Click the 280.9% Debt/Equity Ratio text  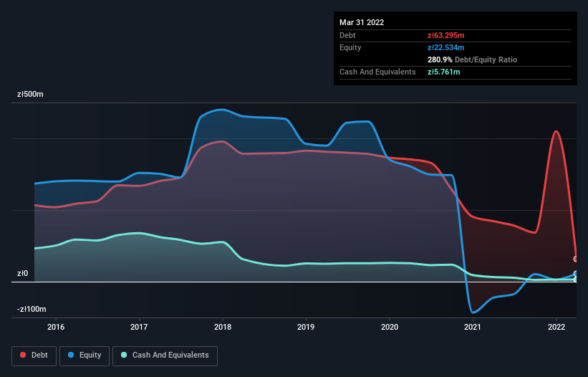point(472,59)
